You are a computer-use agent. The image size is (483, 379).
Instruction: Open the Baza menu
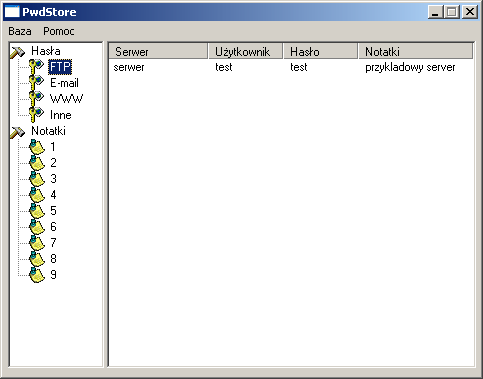[x=20, y=31]
